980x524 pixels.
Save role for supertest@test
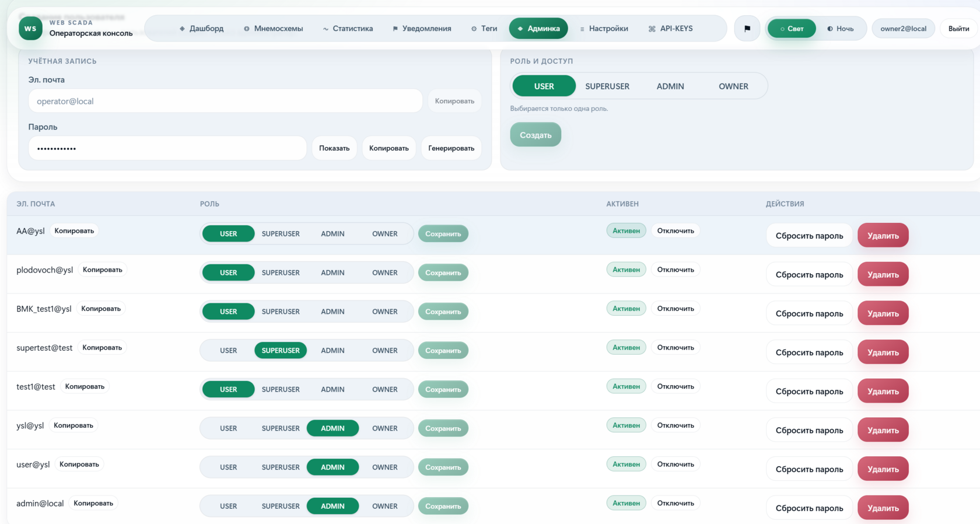pyautogui.click(x=443, y=351)
